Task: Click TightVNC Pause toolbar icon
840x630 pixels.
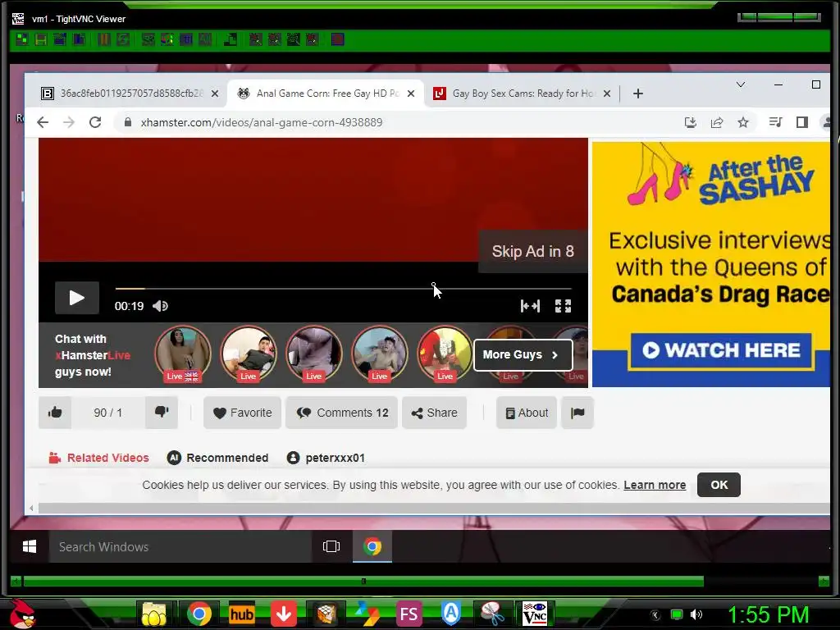Action: click(104, 39)
